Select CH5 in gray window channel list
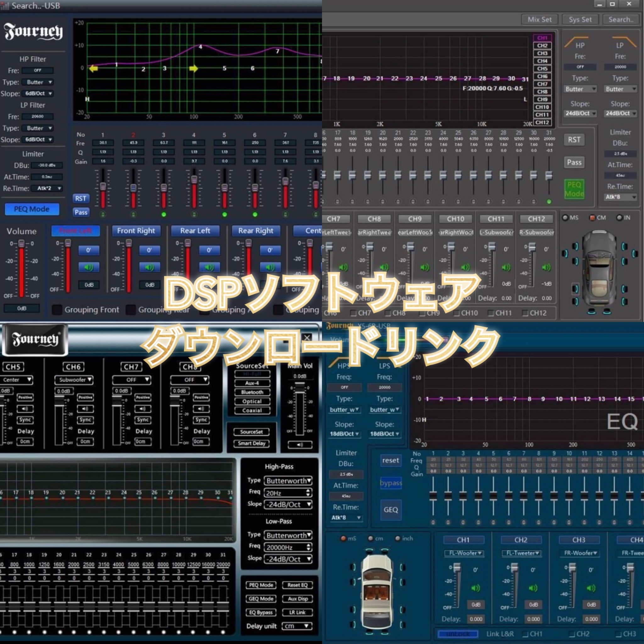The height and width of the screenshot is (644, 644). pos(542,69)
